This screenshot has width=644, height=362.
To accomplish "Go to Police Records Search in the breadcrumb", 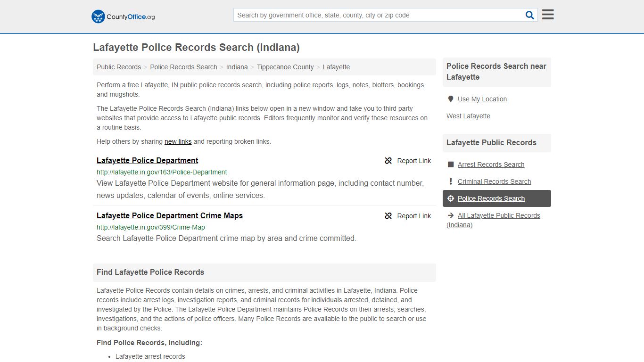I will pos(183,67).
